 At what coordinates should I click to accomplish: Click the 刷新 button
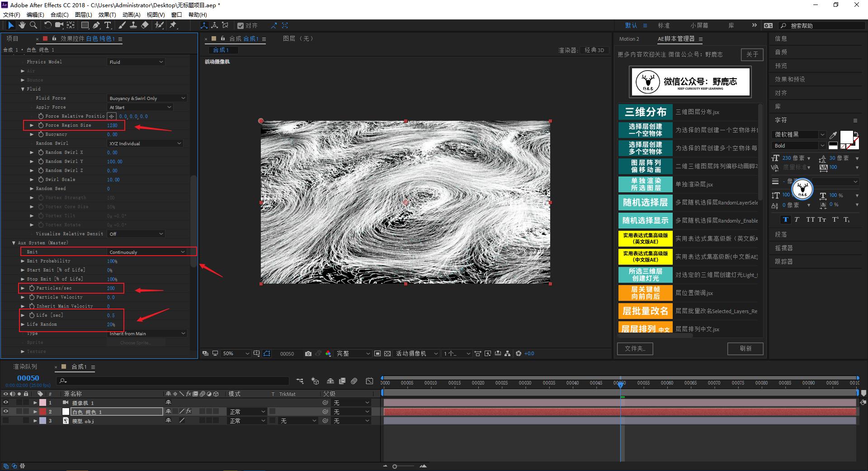pyautogui.click(x=745, y=348)
